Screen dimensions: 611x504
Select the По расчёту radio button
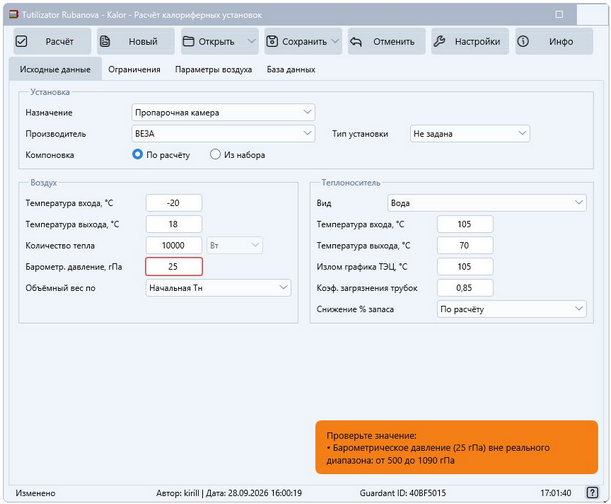138,154
